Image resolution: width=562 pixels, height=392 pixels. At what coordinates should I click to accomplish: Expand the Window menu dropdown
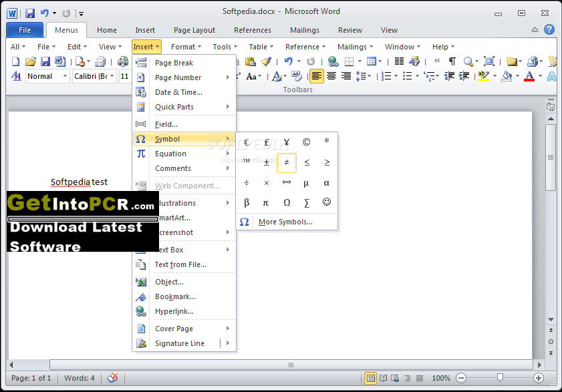[402, 47]
